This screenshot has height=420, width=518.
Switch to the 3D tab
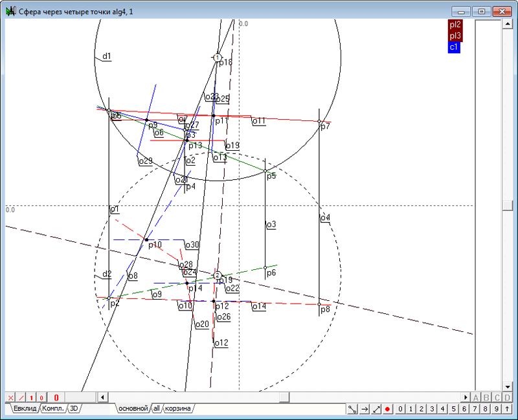point(74,408)
